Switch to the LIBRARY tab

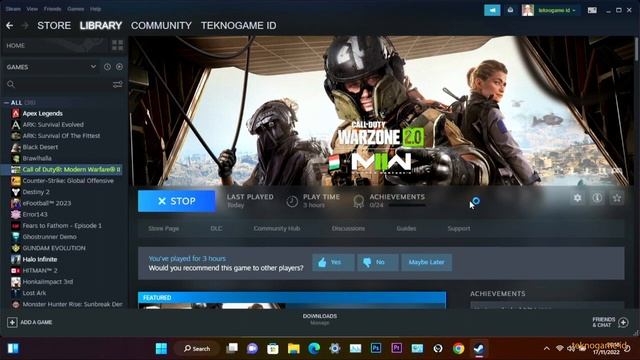[101, 26]
